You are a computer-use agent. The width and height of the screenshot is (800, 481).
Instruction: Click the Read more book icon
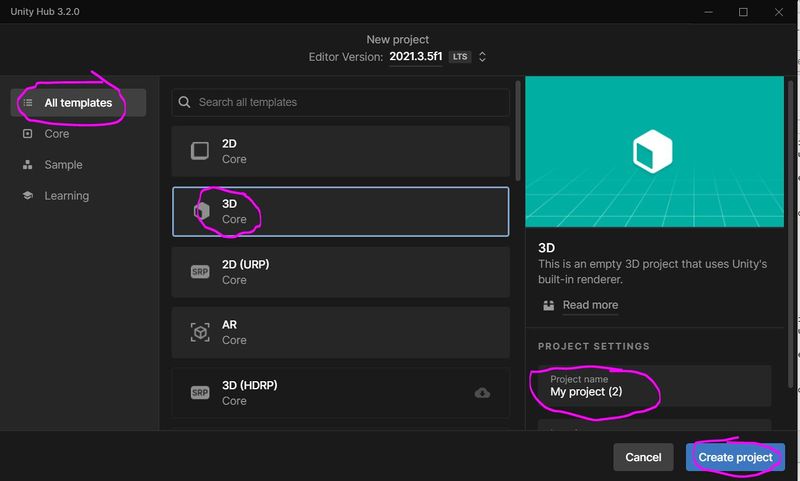(x=548, y=306)
